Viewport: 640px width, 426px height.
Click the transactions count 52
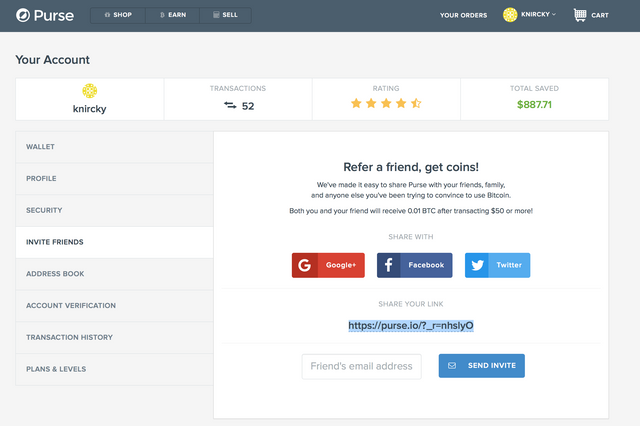(x=248, y=106)
